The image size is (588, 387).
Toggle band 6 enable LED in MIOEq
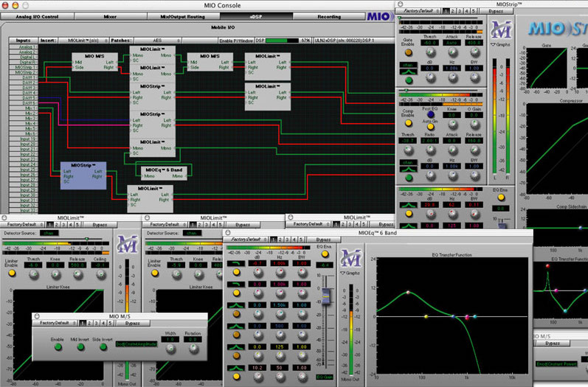tap(236, 377)
